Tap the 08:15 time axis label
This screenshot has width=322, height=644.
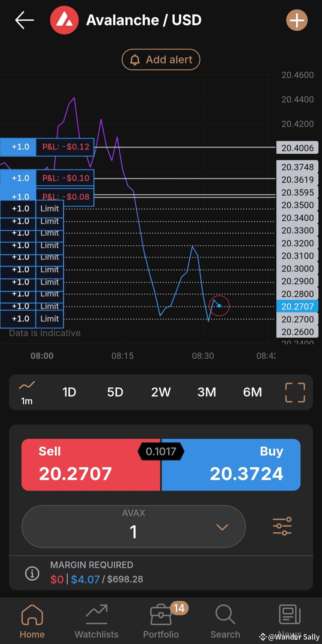pos(123,356)
